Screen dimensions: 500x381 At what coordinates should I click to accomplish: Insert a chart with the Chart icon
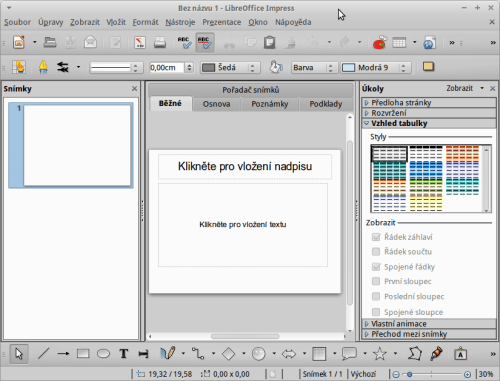[x=379, y=42]
